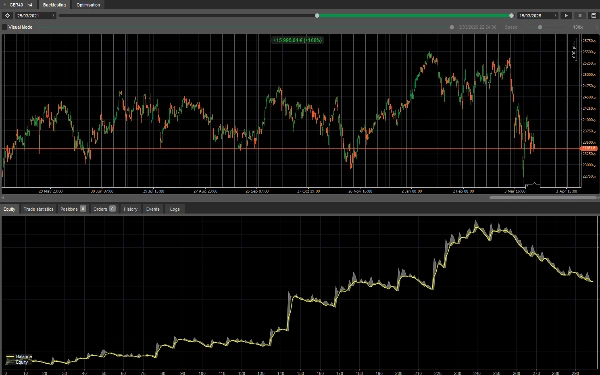This screenshot has width=600, height=375.
Task: Click the speed value label
Action: point(577,27)
